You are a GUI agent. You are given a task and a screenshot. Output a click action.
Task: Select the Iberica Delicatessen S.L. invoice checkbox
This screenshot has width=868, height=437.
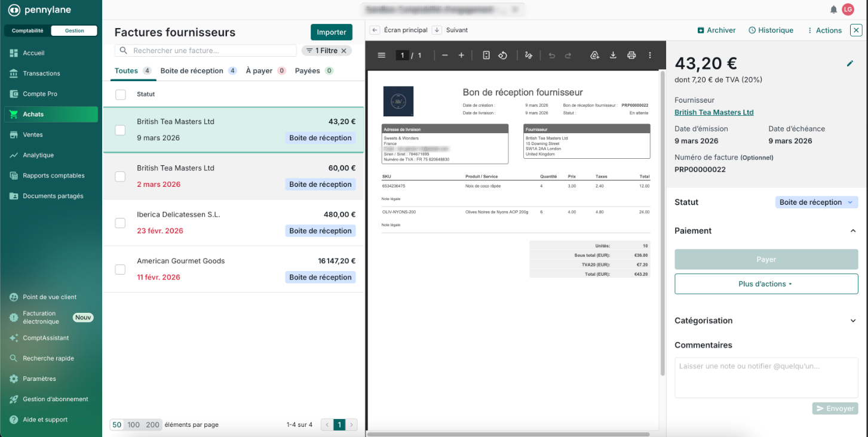120,223
